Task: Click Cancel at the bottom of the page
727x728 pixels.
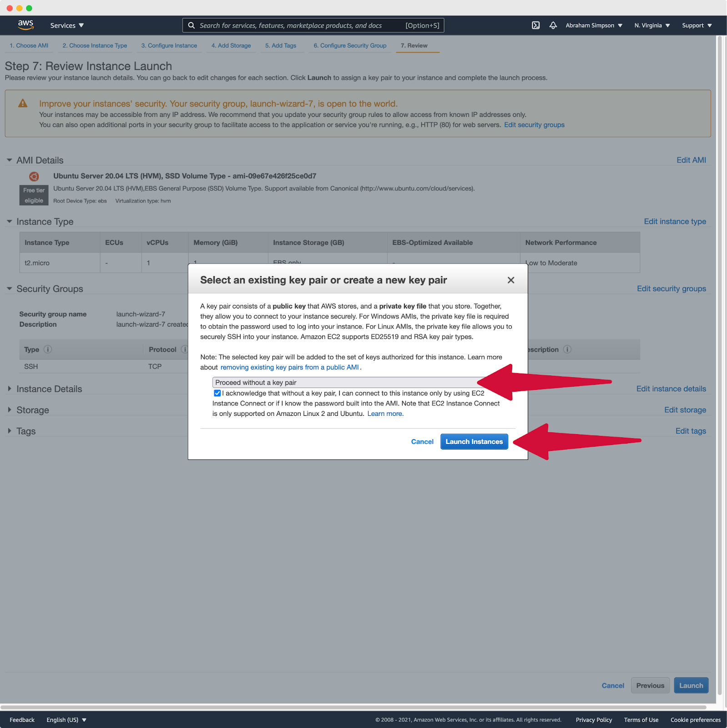Action: click(613, 686)
